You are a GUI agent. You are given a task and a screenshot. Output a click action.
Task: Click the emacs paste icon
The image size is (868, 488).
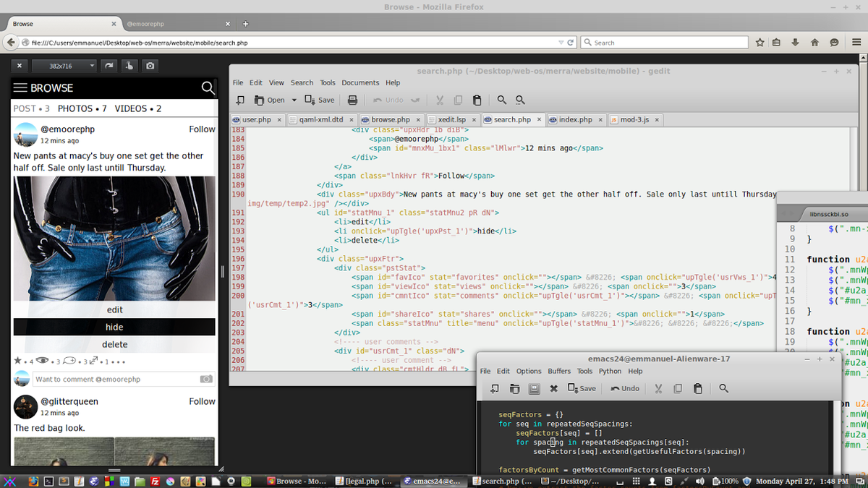coord(697,388)
